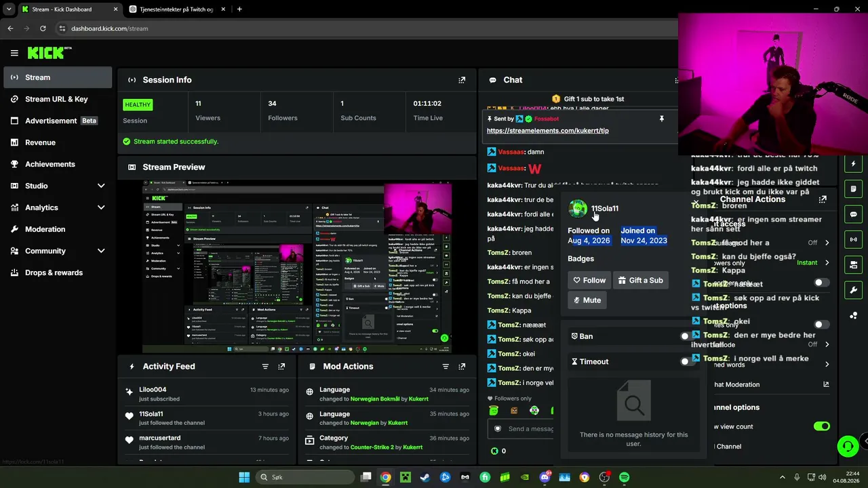
Task: Open the Windows Start menu
Action: tap(244, 477)
